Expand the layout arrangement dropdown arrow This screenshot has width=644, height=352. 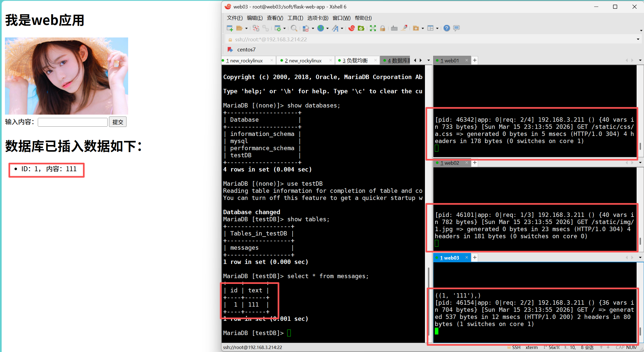437,28
